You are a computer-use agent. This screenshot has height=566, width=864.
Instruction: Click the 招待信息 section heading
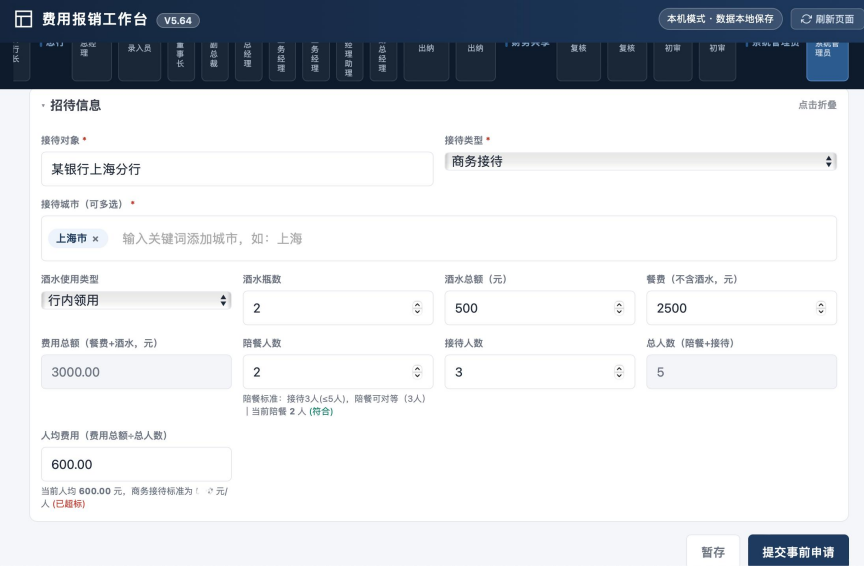(x=75, y=105)
